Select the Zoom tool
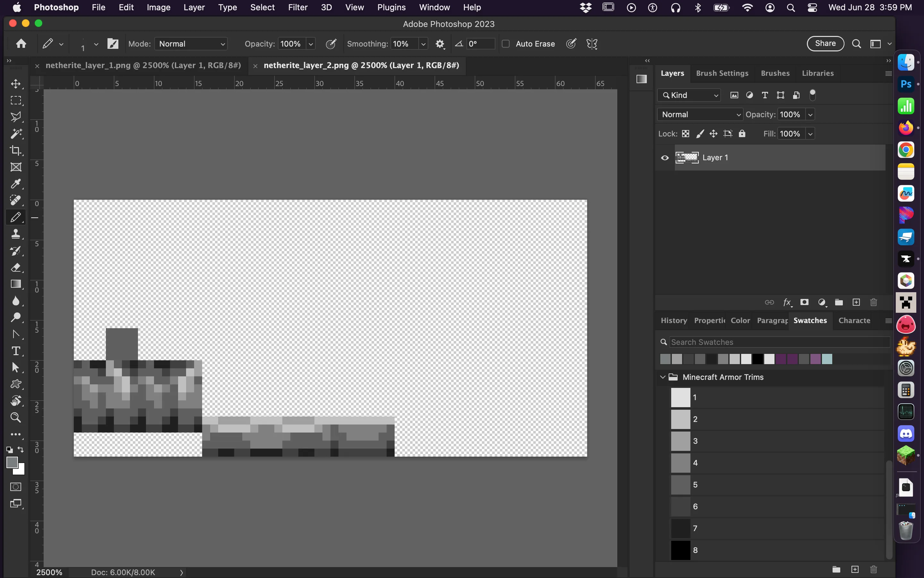This screenshot has width=924, height=578. coord(16,417)
